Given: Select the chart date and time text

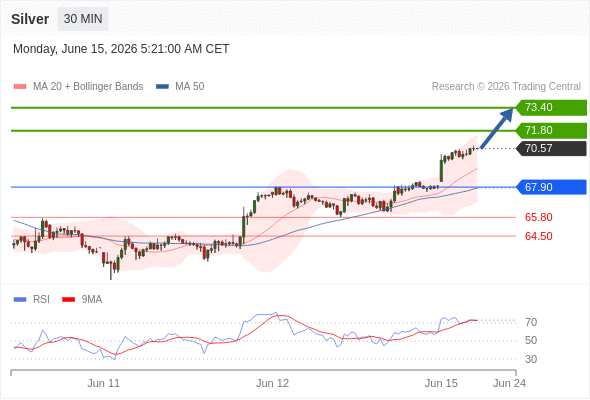Looking at the screenshot, I should [121, 49].
